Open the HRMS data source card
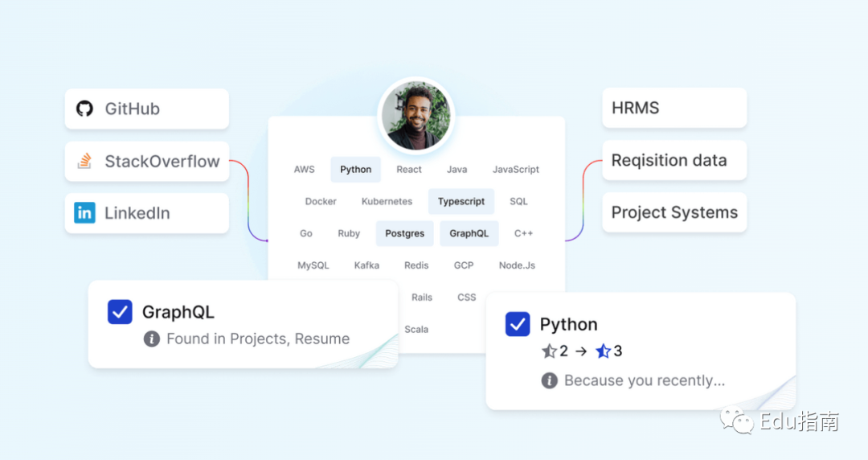868x460 pixels. pos(674,108)
